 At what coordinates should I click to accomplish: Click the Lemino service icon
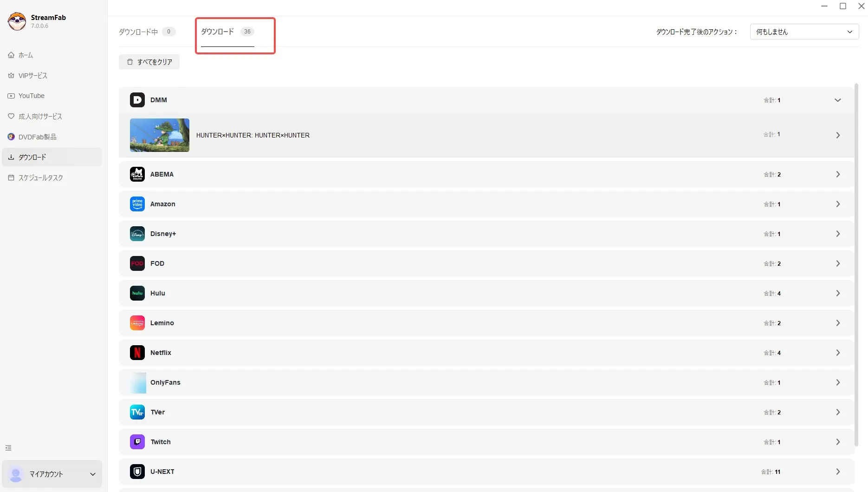click(x=137, y=323)
